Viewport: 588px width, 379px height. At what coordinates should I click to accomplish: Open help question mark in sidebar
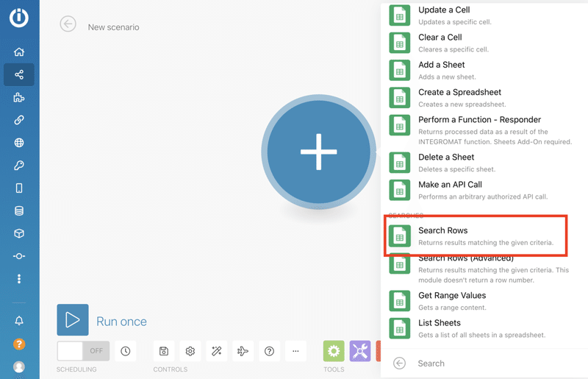[x=19, y=344]
